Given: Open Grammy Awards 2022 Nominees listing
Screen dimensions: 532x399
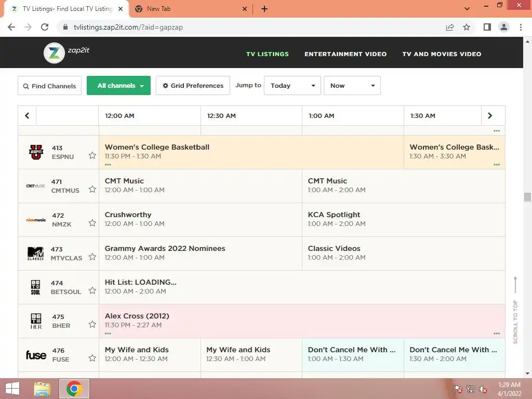Looking at the screenshot, I should click(200, 254).
